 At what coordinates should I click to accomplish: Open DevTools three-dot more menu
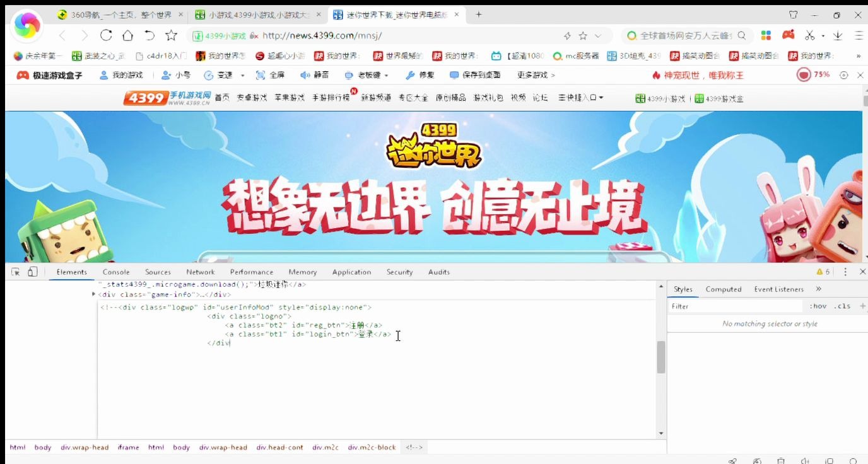pos(845,272)
